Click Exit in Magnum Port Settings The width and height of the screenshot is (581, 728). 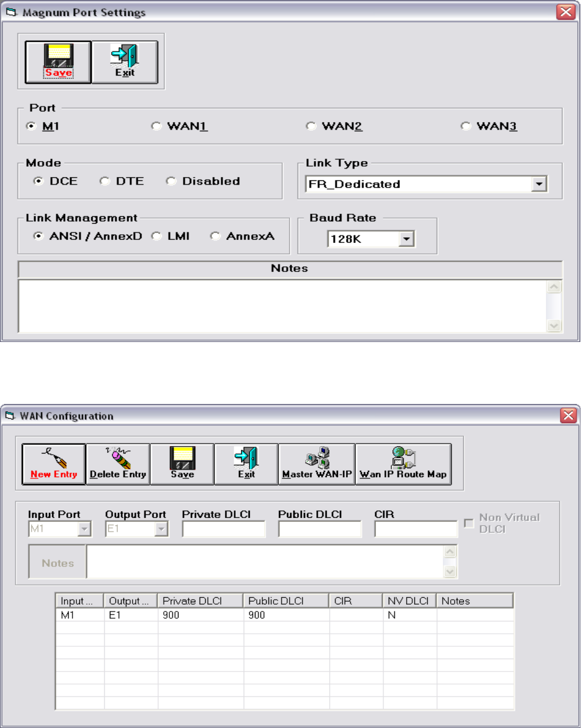pyautogui.click(x=125, y=62)
